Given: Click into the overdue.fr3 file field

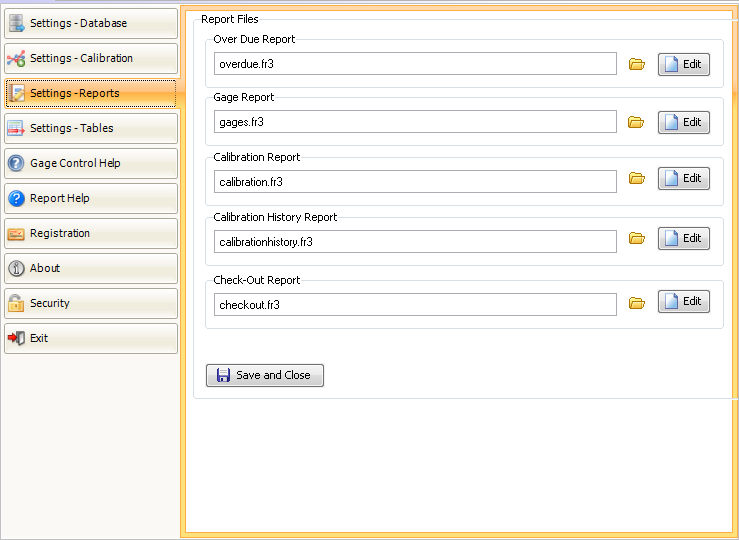Looking at the screenshot, I should click(x=415, y=64).
